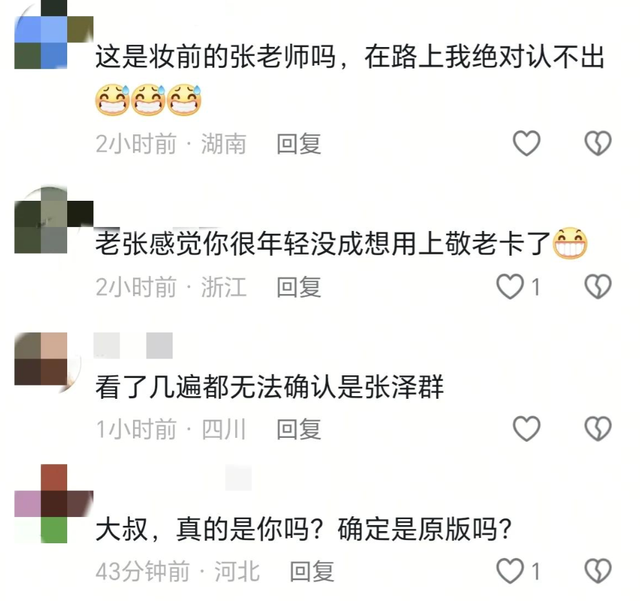640x601 pixels.
Task: Like the 河北 comment 大叔真的是你吗
Action: [x=510, y=571]
